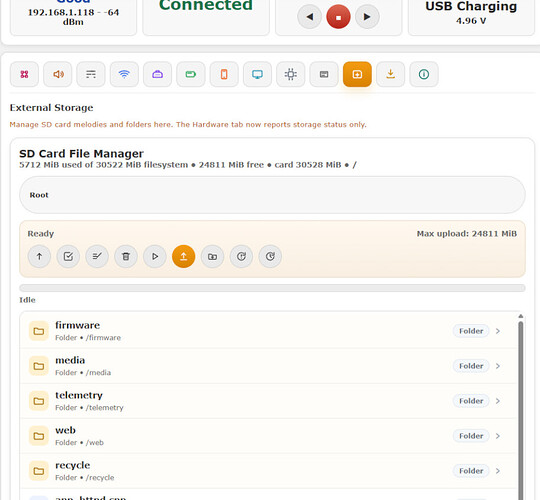Open the purple cloud-shaped tab icon
Image resolution: width=540 pixels, height=500 pixels.
(158, 74)
